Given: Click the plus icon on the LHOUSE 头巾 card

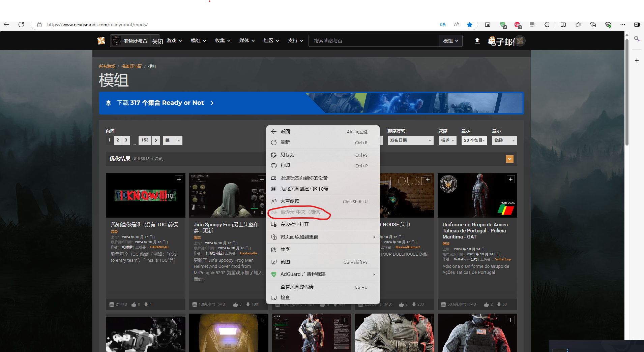Looking at the screenshot, I should pos(428,179).
